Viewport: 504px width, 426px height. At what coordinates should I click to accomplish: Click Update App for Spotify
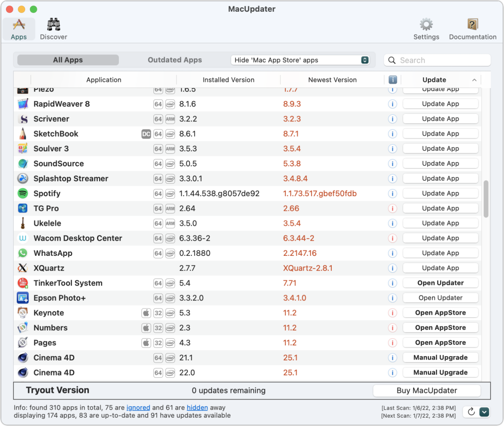440,193
